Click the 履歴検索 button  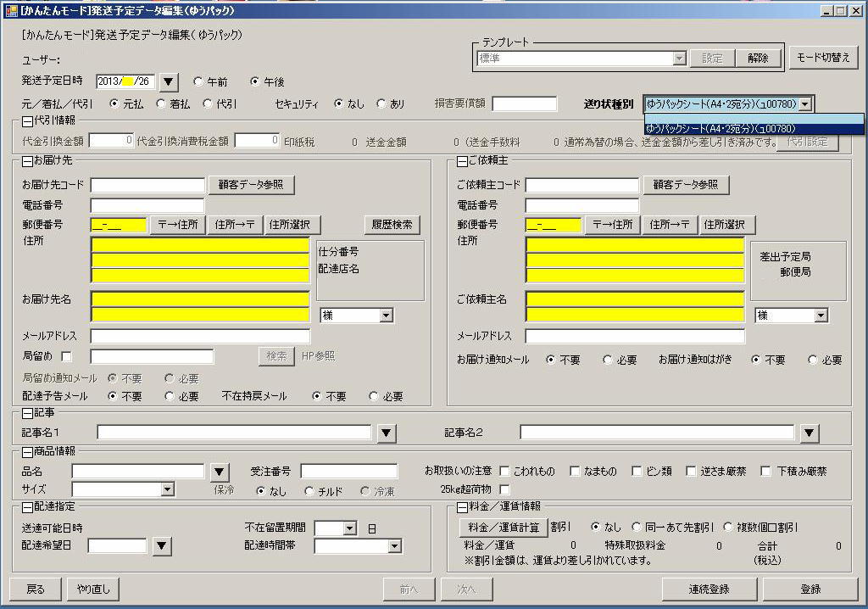tap(392, 225)
